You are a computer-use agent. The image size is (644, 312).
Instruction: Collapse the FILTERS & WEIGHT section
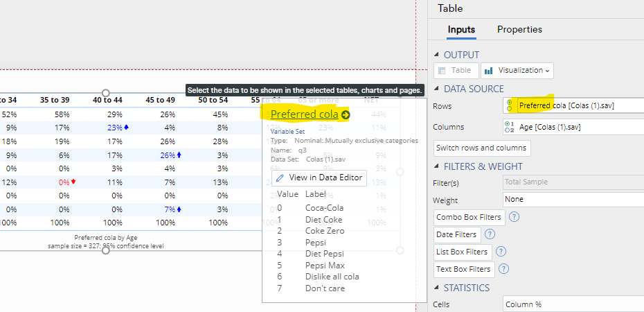(436, 166)
